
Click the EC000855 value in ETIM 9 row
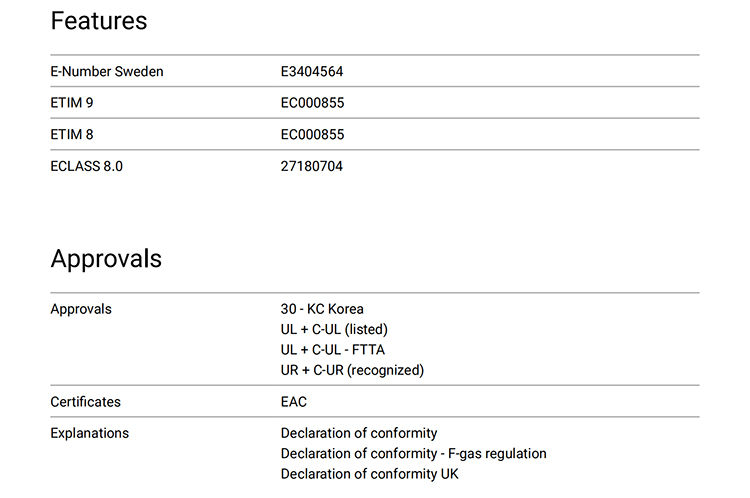[312, 103]
